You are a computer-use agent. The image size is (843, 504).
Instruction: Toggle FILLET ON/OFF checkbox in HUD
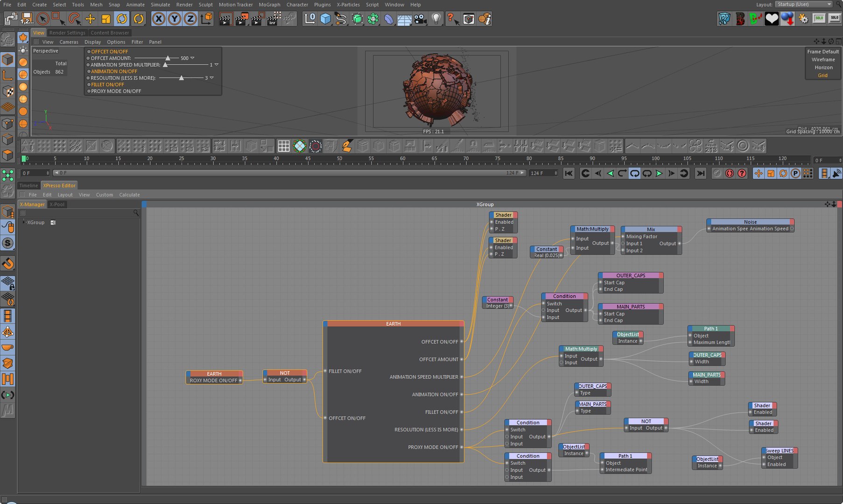[88, 84]
